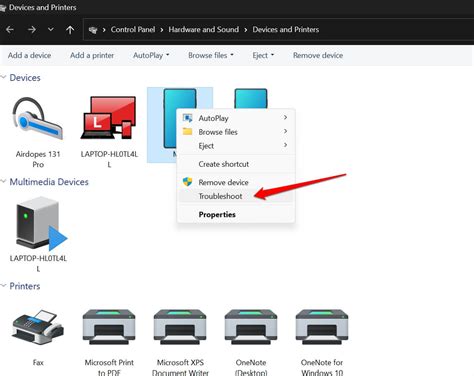
Task: Go forward with the forward arrow
Action: 32,30
